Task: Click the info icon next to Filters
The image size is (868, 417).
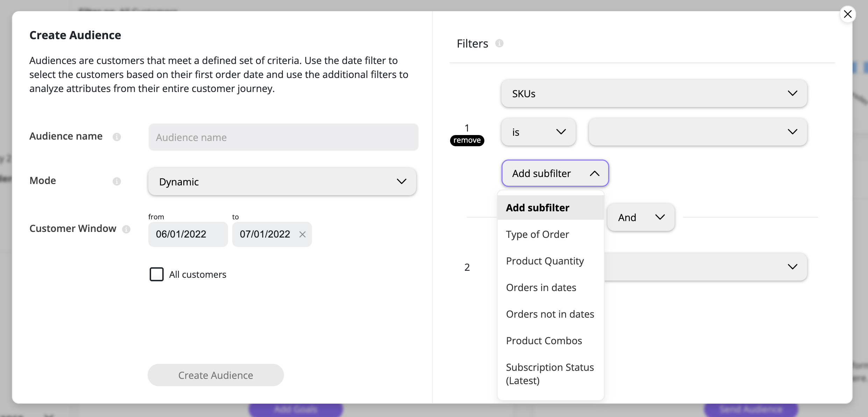Action: [x=499, y=43]
